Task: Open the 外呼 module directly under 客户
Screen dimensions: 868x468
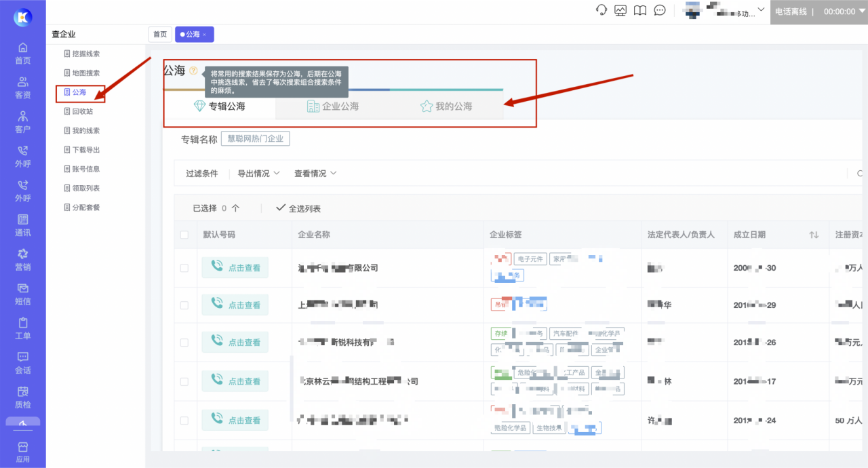Action: (23, 157)
